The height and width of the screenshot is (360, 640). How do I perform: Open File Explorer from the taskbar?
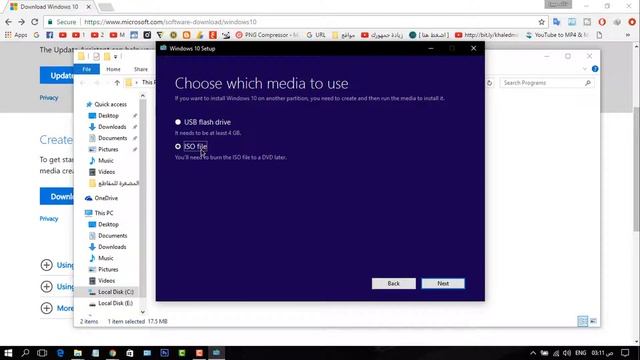point(78,353)
